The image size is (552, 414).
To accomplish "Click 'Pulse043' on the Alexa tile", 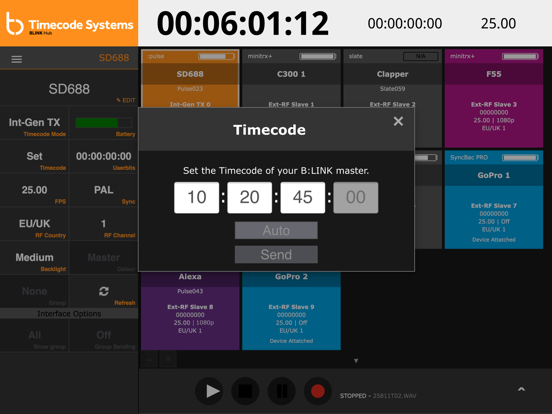I will pos(190,291).
